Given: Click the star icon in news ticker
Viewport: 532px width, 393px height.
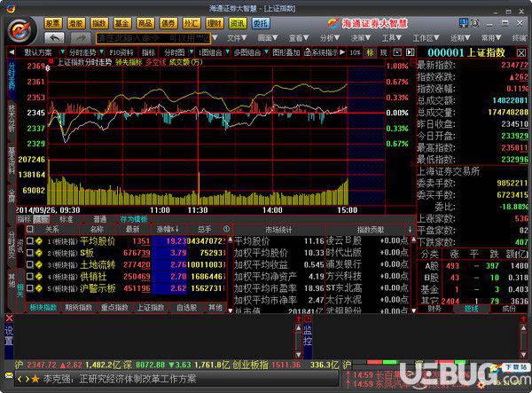Looking at the screenshot, I should coord(35,379).
